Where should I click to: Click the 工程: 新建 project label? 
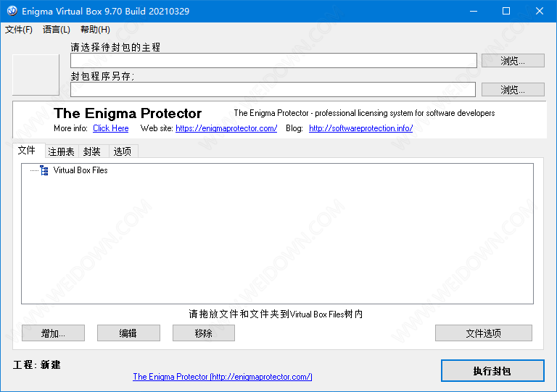tap(36, 365)
